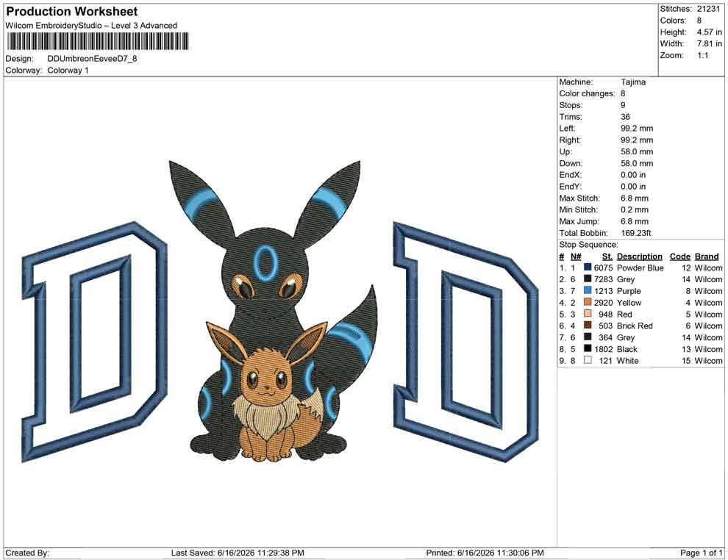The image size is (728, 560).
Task: Click the Machine value Tajima
Action: [633, 82]
